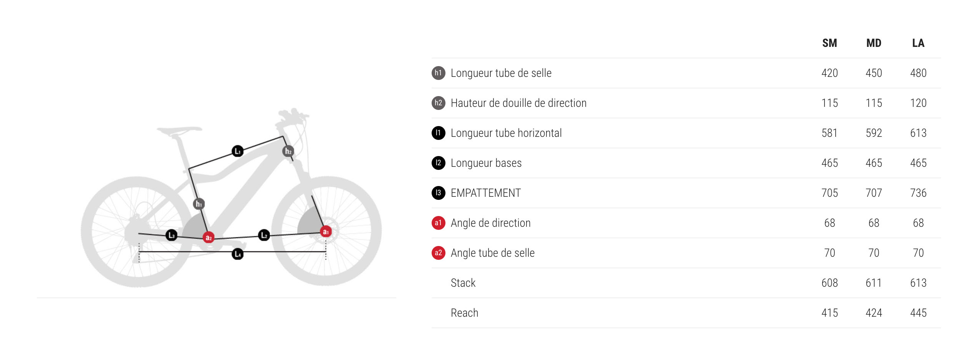The height and width of the screenshot is (339, 980).
Task: Click the L3 marker near the rear wheel
Action: 171,235
